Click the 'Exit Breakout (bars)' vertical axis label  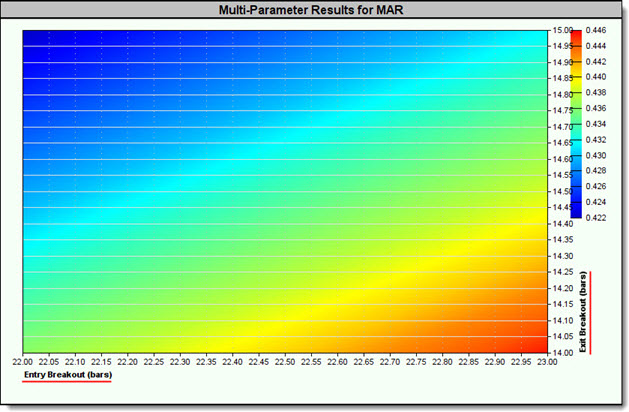click(593, 312)
